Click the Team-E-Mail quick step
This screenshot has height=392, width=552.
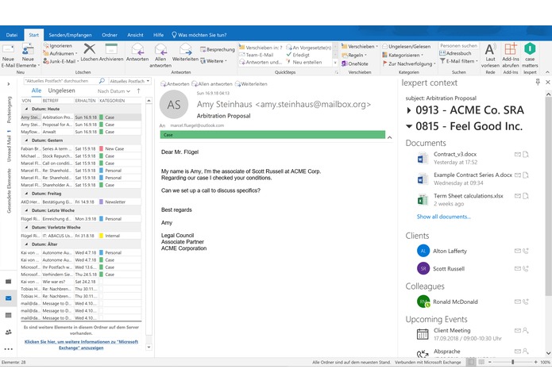tap(257, 55)
